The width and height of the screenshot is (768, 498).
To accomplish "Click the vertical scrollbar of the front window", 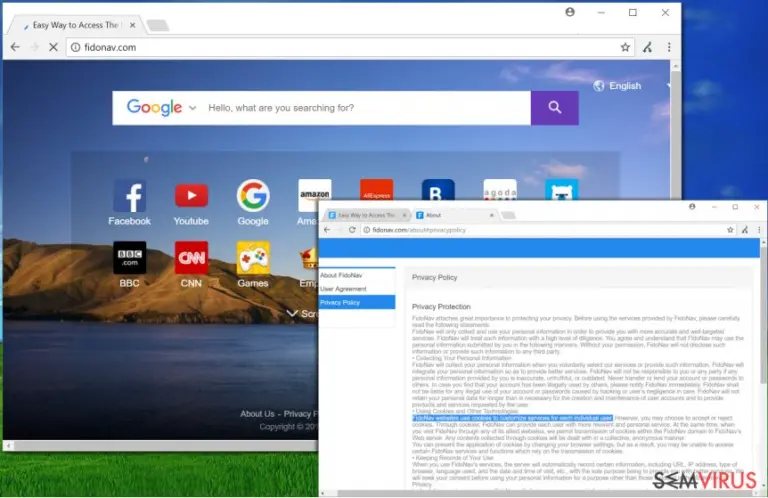I will point(763,313).
